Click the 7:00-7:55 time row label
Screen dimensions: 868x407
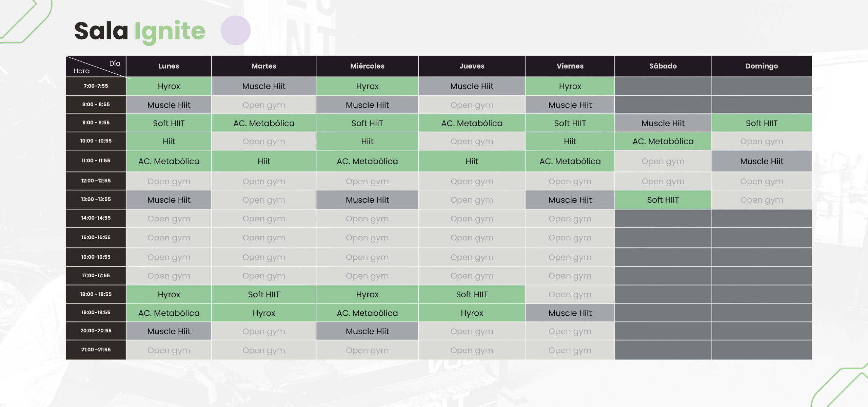[96, 86]
